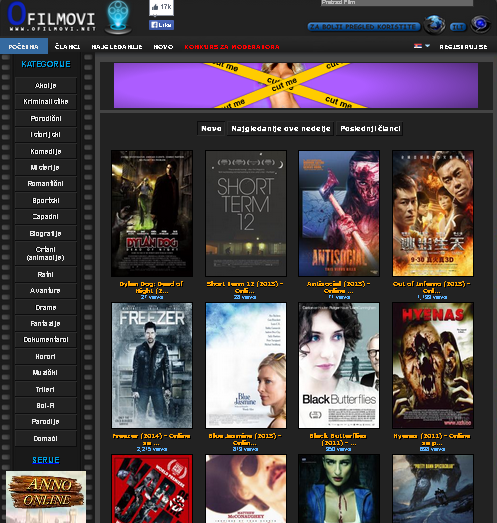Open the Short Term 12 poster
This screenshot has width=497, height=523.
(246, 213)
